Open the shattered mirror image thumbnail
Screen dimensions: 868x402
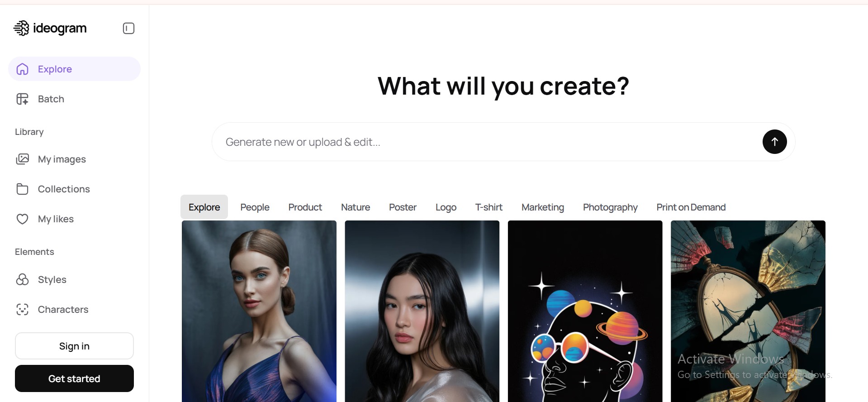coord(748,311)
